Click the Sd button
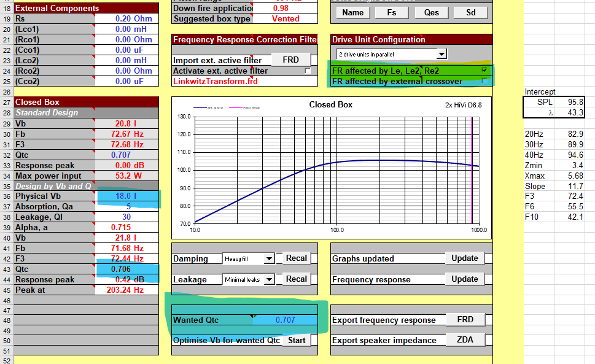 470,12
